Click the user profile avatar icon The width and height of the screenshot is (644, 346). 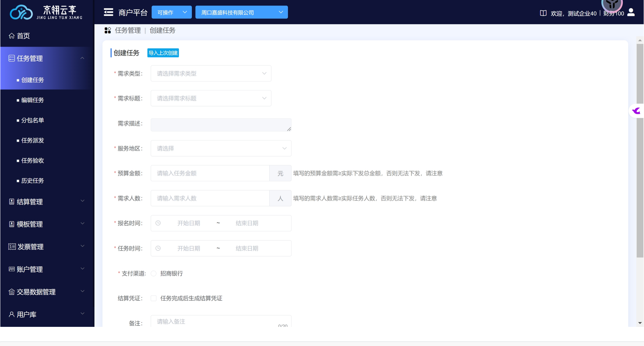click(631, 12)
